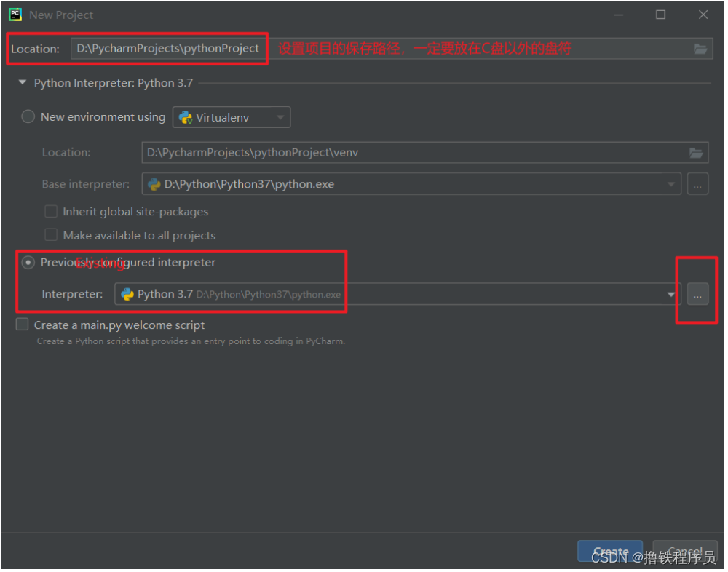Edit project Location path field
The width and height of the screenshot is (728, 572).
(x=392, y=49)
